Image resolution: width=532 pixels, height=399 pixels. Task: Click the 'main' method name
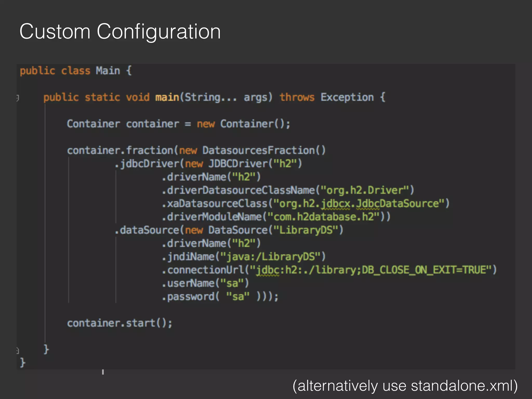pyautogui.click(x=167, y=97)
